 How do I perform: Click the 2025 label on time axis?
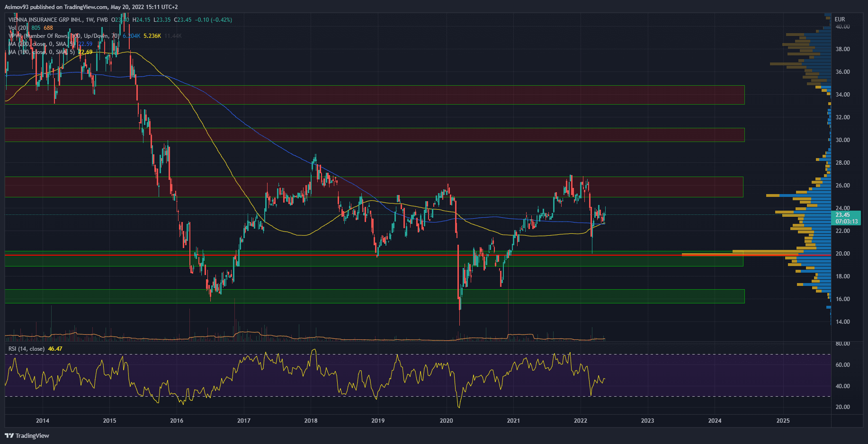point(783,421)
